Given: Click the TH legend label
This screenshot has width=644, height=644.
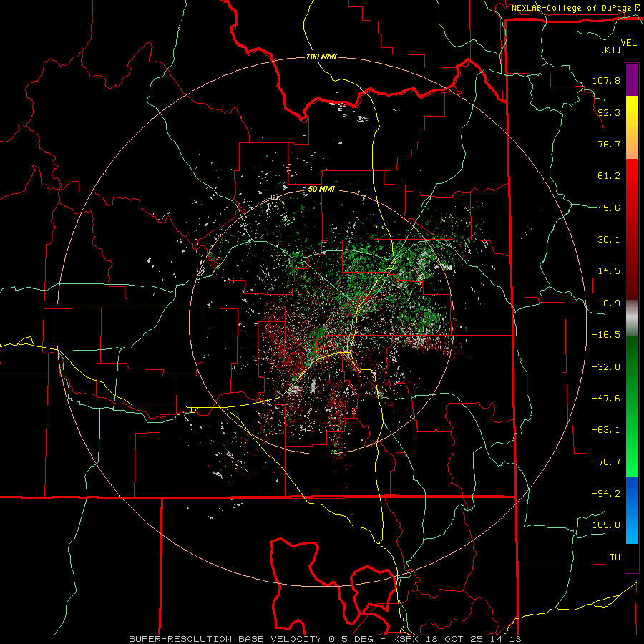Looking at the screenshot, I should click(x=615, y=557).
